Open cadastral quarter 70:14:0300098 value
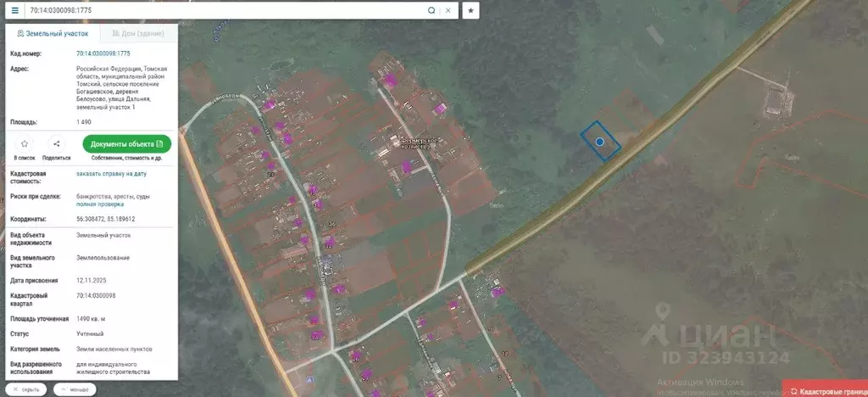Image resolution: width=868 pixels, height=397 pixels. pos(95,295)
